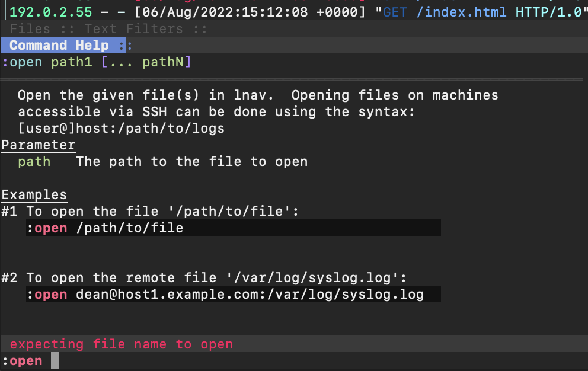Open the Files panel label
This screenshot has width=588, height=371.
click(30, 29)
